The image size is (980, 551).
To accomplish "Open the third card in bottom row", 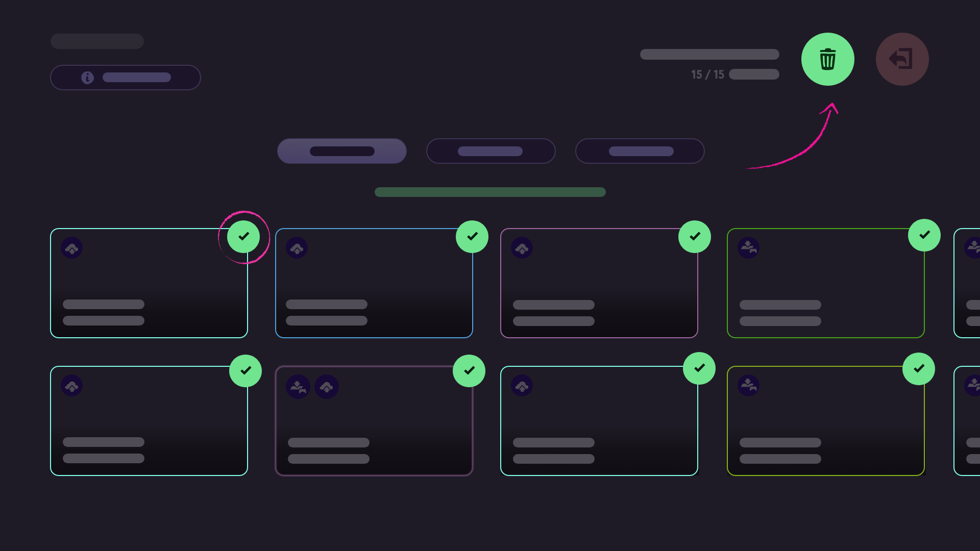I will click(x=599, y=421).
